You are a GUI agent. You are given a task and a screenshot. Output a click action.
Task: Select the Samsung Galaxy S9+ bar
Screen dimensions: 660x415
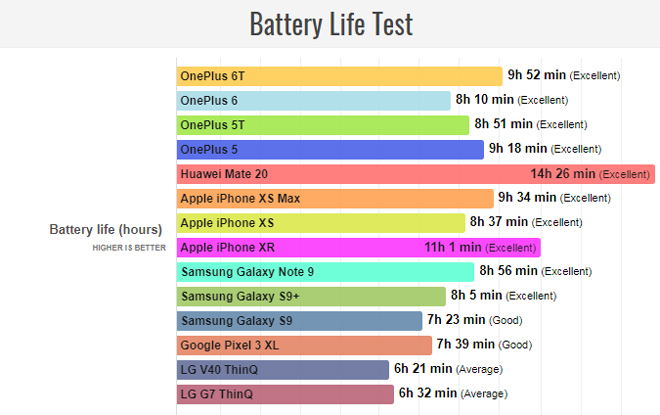311,296
